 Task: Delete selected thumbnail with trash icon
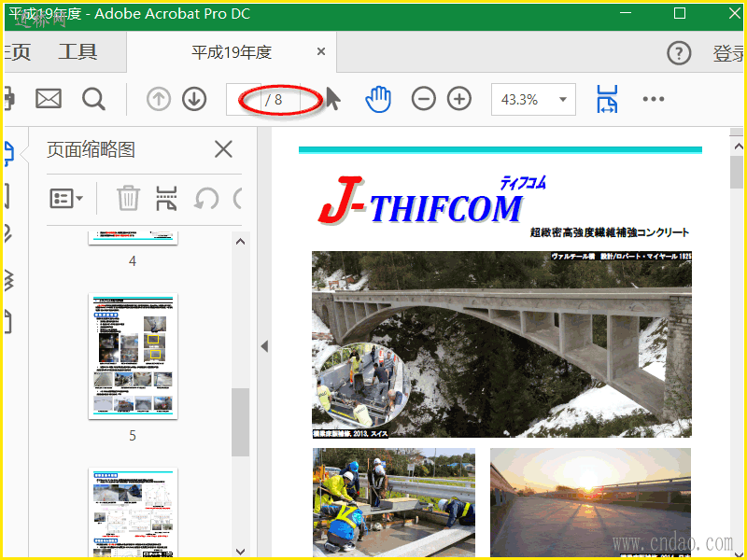tap(128, 198)
